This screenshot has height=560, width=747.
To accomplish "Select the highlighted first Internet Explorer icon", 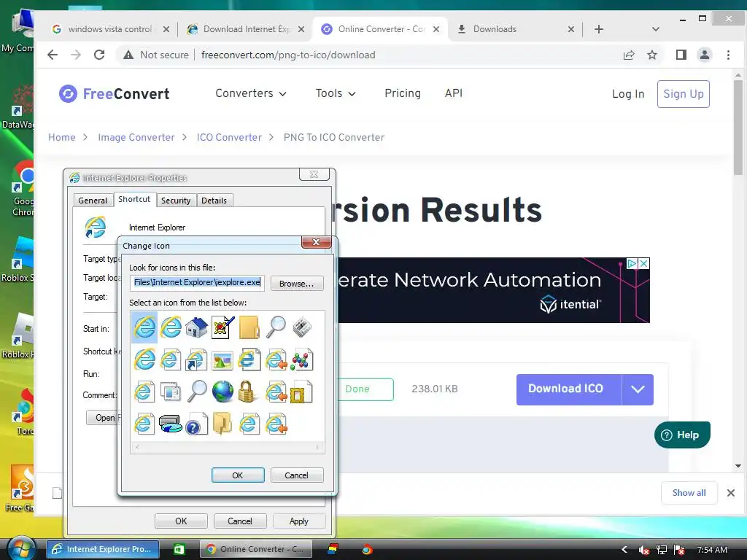I will [x=144, y=327].
